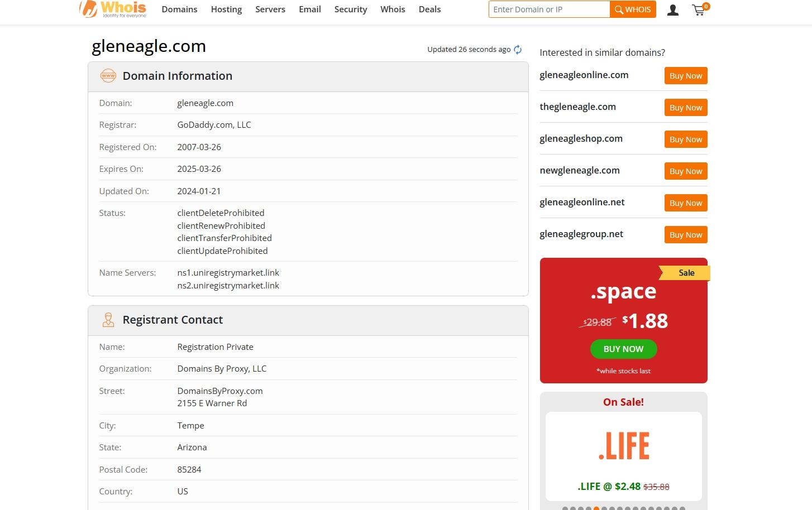Viewport: 812px width, 510px height.
Task: Click the orange WHOIS search button
Action: coord(633,9)
